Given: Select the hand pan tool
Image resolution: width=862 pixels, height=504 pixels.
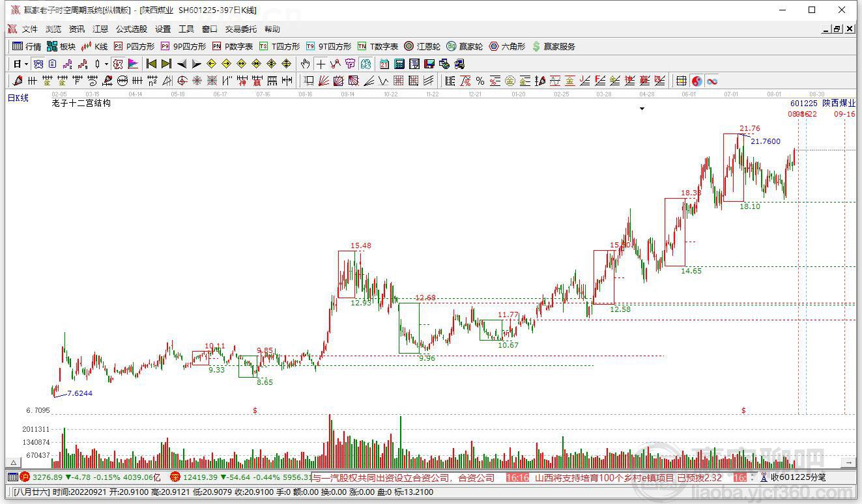Looking at the screenshot, I should tap(305, 64).
